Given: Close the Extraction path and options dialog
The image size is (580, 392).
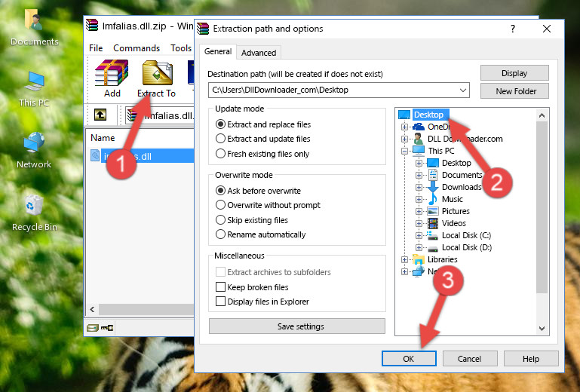Looking at the screenshot, I should 547,29.
